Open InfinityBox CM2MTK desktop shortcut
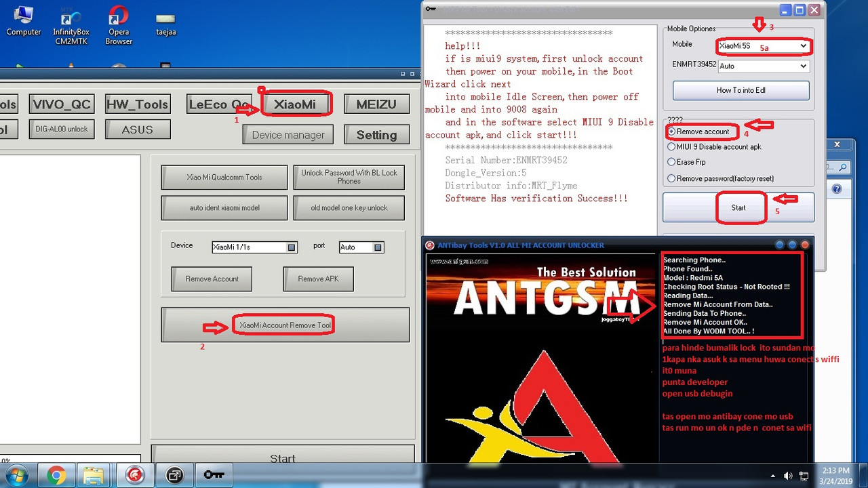Screen dimensions: 868x488 coord(71,26)
